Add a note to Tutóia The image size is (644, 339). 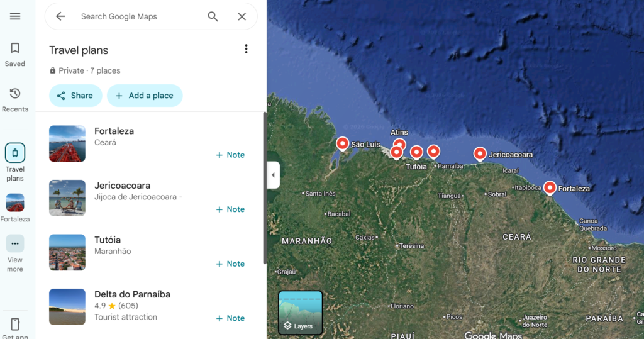click(230, 264)
